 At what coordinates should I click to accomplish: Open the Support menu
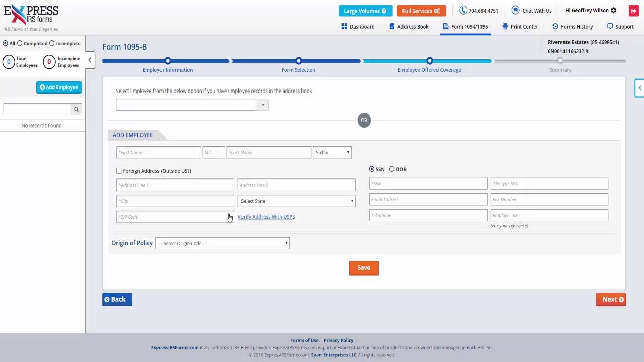[x=620, y=27]
